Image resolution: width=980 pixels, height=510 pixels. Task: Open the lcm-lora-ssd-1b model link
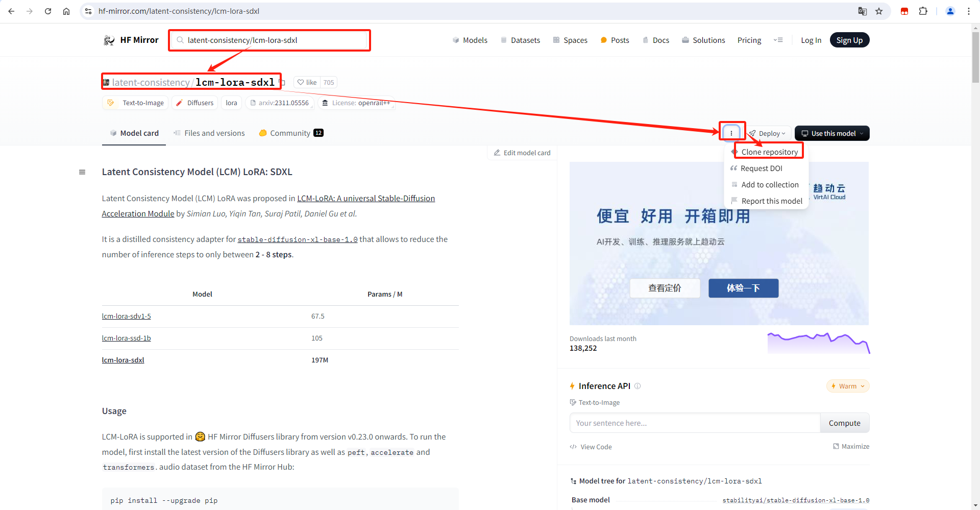126,338
